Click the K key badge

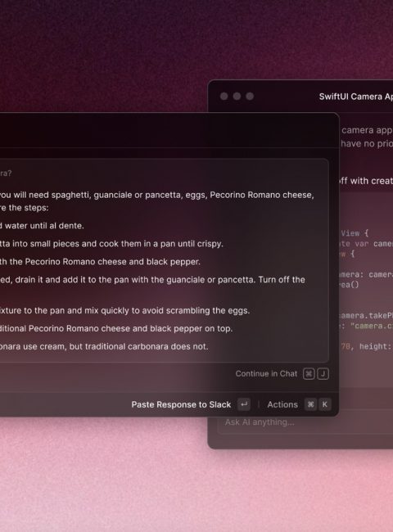click(x=325, y=404)
